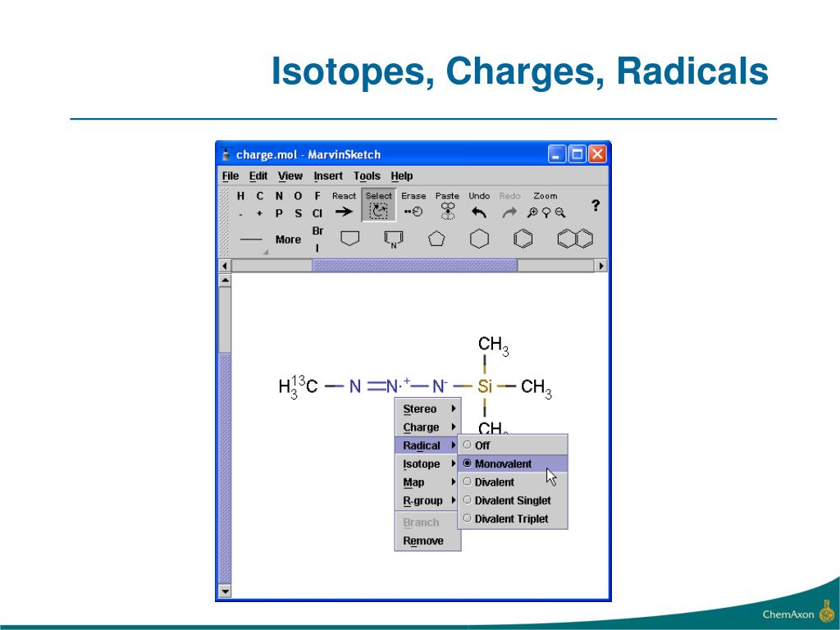This screenshot has height=630, width=840.
Task: Select the Bromine atom button
Action: (x=317, y=231)
